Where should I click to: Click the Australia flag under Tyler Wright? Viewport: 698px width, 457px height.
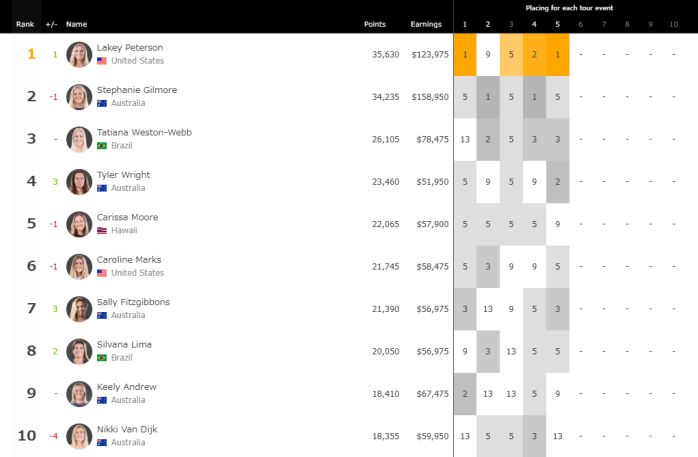click(x=102, y=188)
